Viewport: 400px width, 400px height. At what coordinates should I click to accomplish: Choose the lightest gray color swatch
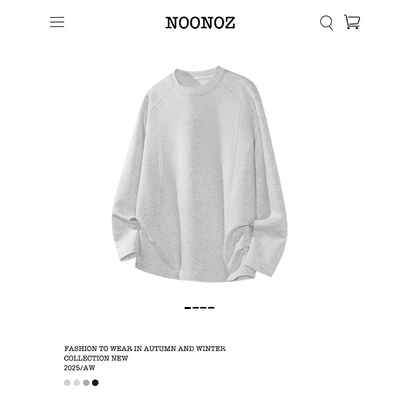tap(67, 383)
